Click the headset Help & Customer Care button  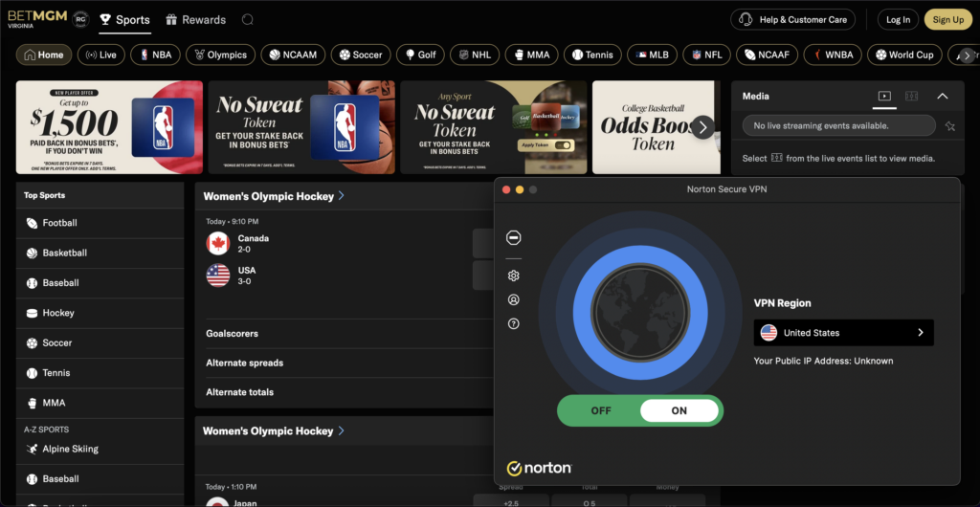pos(792,19)
